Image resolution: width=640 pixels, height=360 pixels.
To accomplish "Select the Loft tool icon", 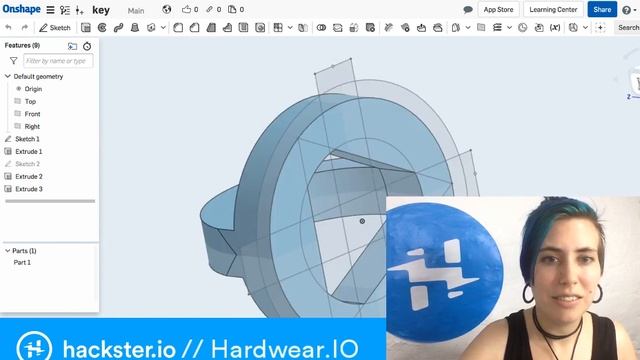I will (135, 28).
